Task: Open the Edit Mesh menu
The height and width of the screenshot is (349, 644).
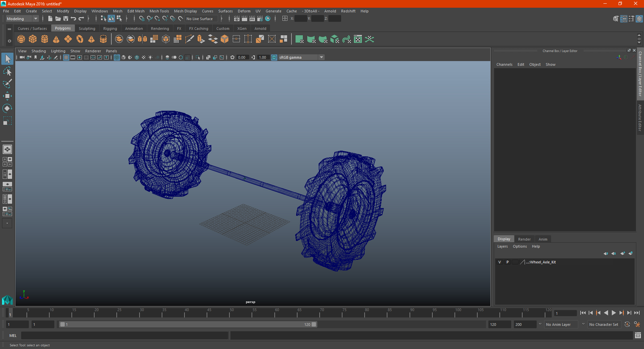Action: pyautogui.click(x=136, y=11)
